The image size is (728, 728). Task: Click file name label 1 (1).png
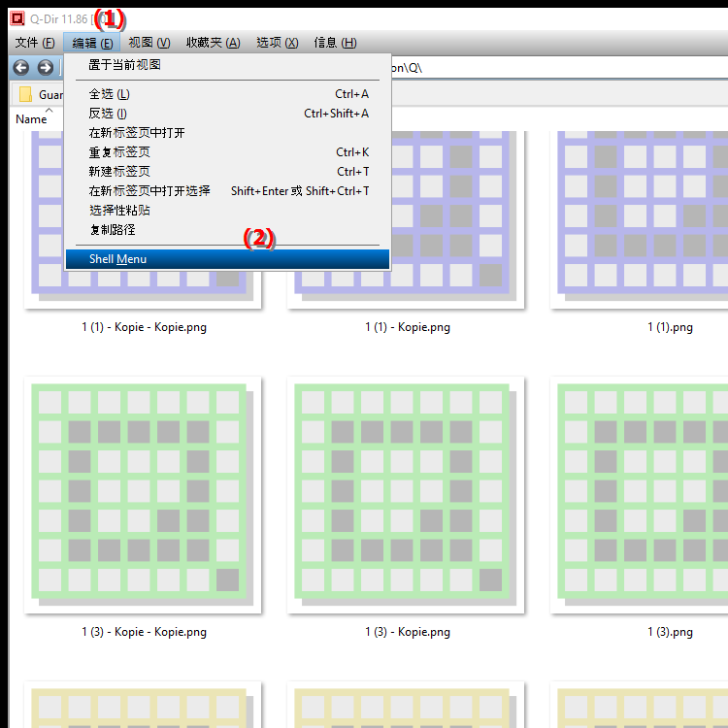[x=670, y=327]
